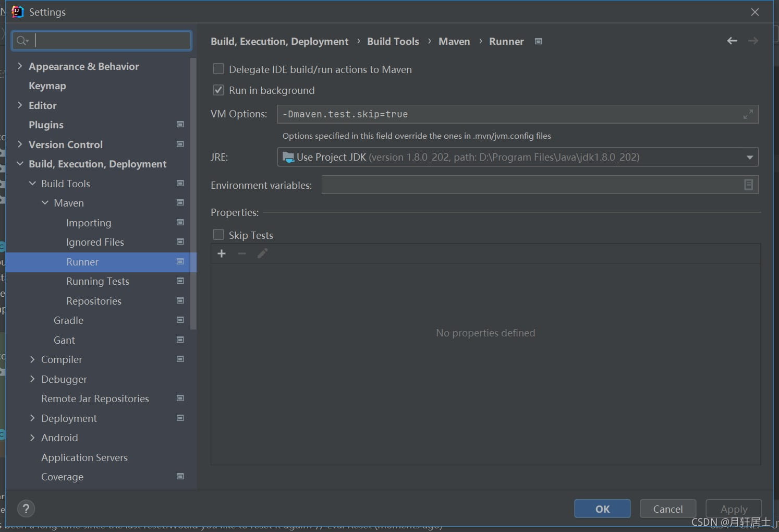Expand the Compiler node
This screenshot has width=779, height=532.
[x=32, y=359]
